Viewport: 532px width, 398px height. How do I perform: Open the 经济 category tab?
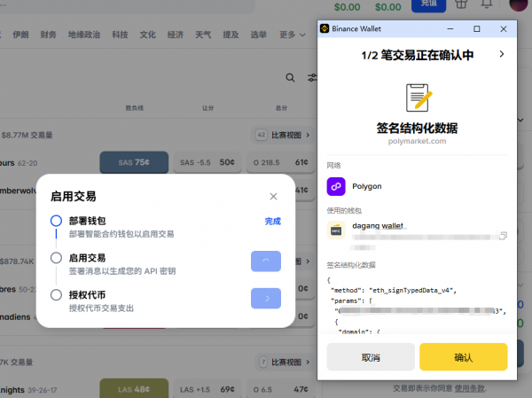pos(176,35)
